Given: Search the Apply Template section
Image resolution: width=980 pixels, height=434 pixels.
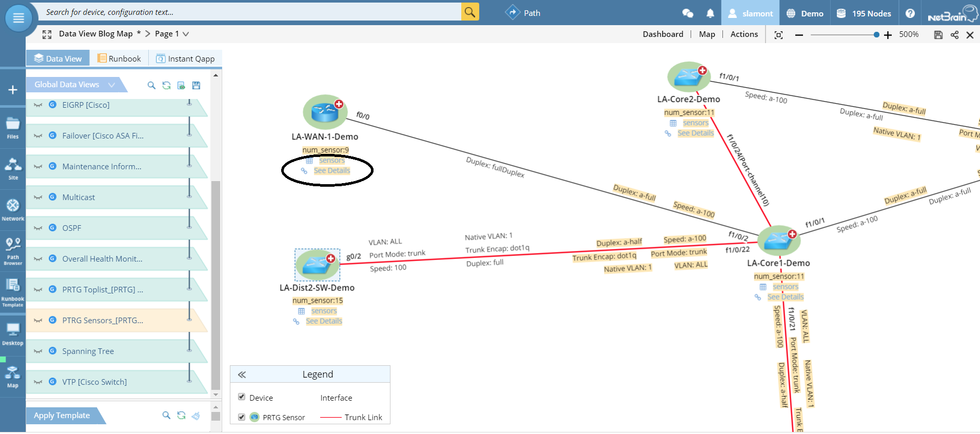Looking at the screenshot, I should click(166, 416).
